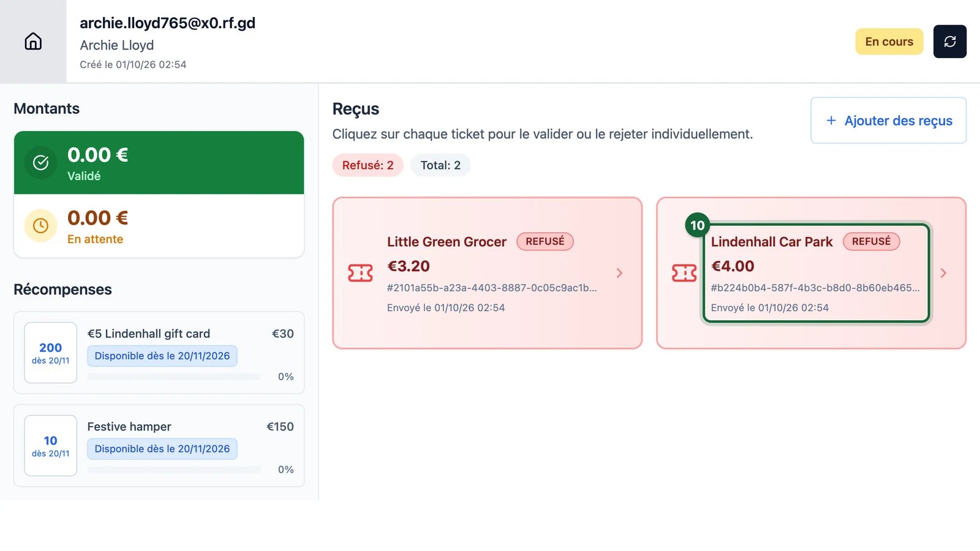Select the 200 points reward tile
The height and width of the screenshot is (551, 980).
pyautogui.click(x=51, y=353)
